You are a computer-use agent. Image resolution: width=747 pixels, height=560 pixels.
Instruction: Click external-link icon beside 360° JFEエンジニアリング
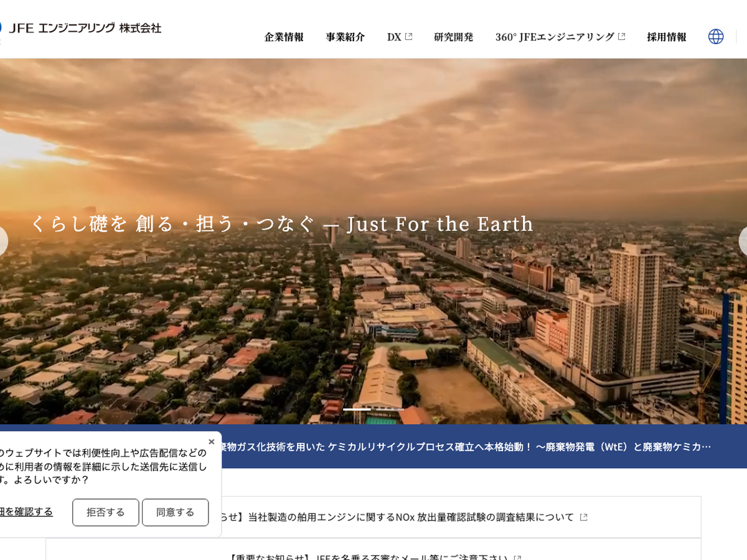pyautogui.click(x=621, y=37)
